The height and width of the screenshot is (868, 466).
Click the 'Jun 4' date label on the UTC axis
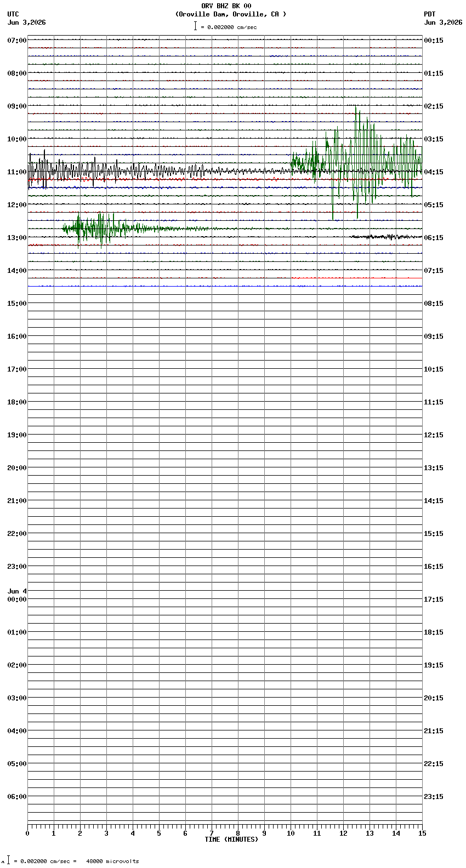coord(17,591)
